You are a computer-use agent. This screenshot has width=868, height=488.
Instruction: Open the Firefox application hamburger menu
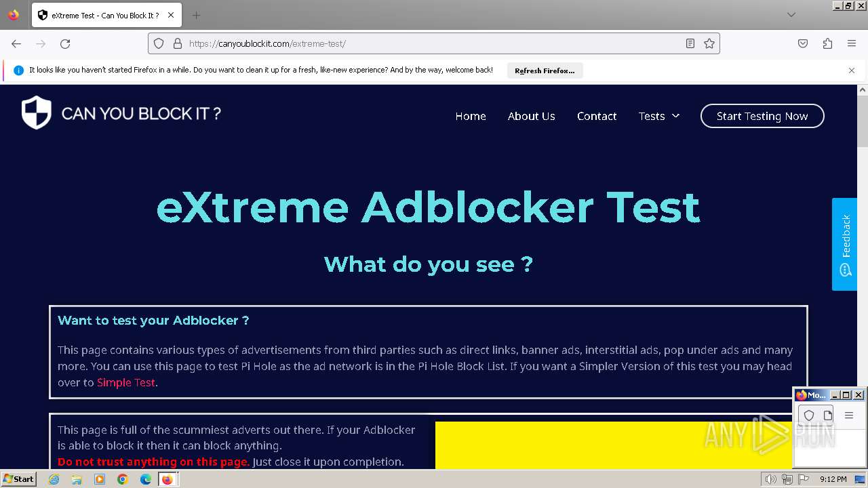[x=852, y=43]
